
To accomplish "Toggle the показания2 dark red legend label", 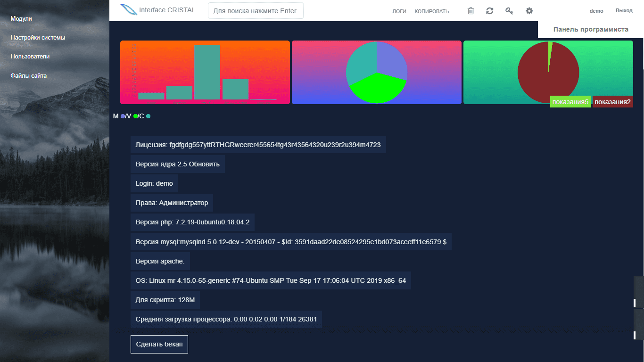I will 612,102.
